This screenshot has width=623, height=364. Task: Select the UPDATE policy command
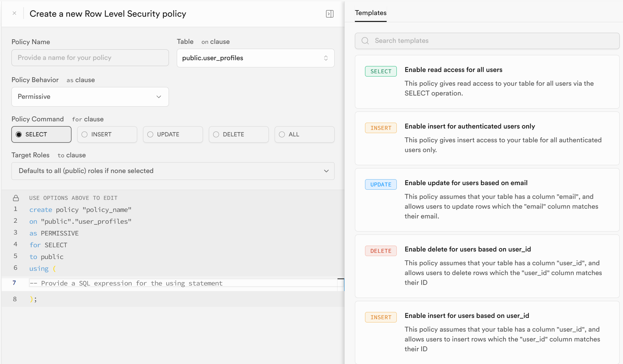[173, 134]
